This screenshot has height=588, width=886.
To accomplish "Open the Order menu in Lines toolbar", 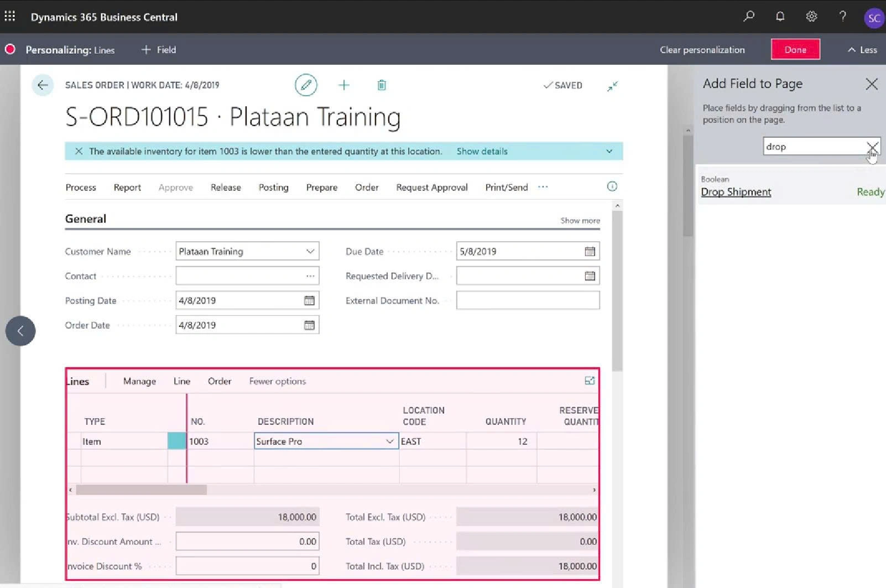I will pos(220,381).
